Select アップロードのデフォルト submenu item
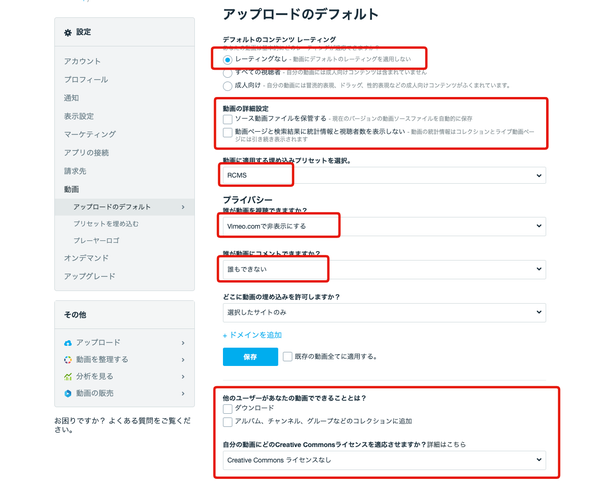 (124, 207)
